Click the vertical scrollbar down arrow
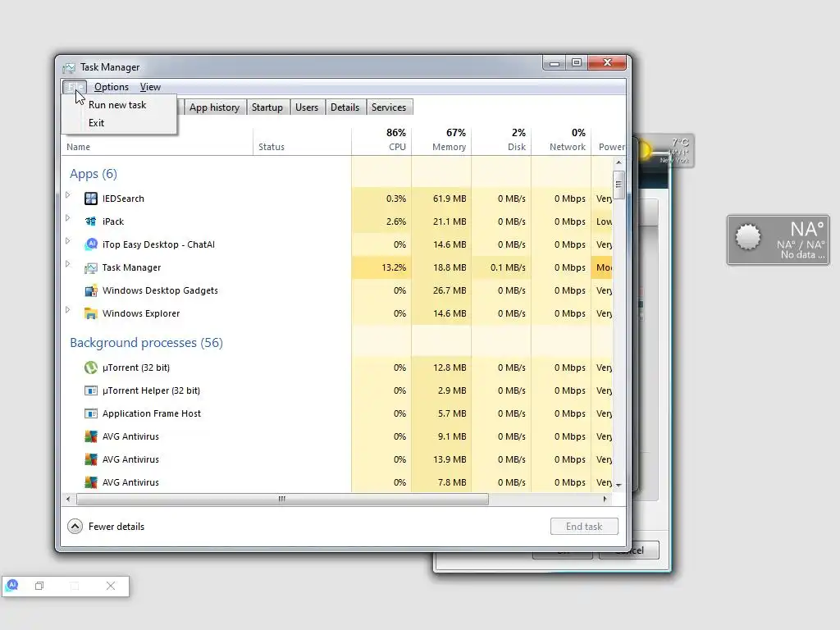 click(x=619, y=486)
